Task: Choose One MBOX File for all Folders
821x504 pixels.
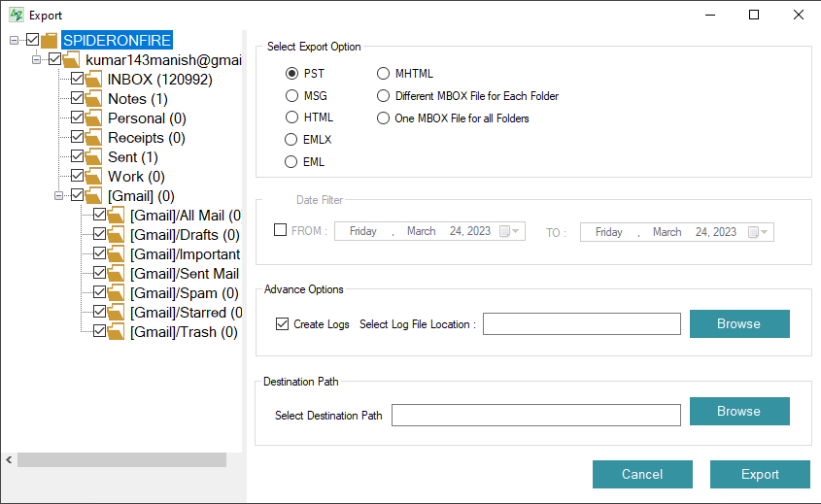Action: [x=383, y=118]
